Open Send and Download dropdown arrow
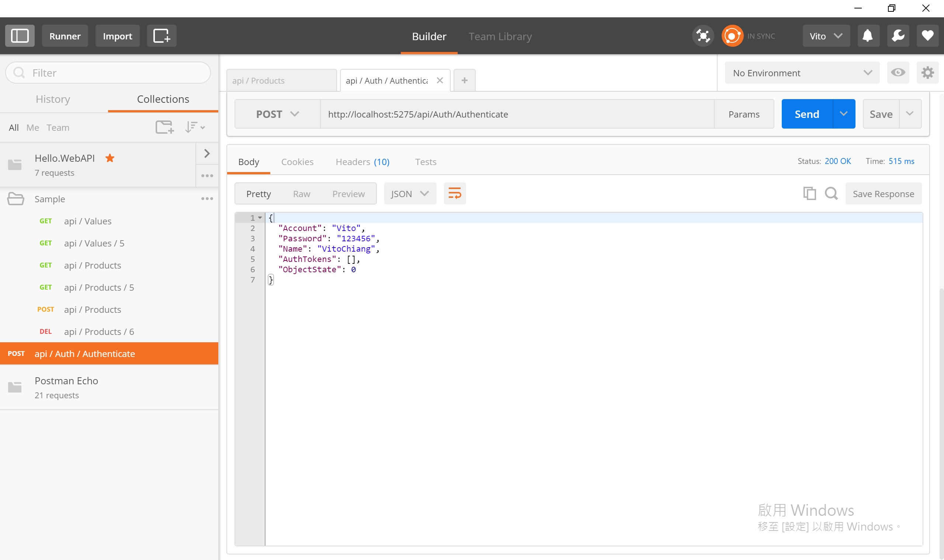Image resolution: width=944 pixels, height=560 pixels. click(x=844, y=114)
